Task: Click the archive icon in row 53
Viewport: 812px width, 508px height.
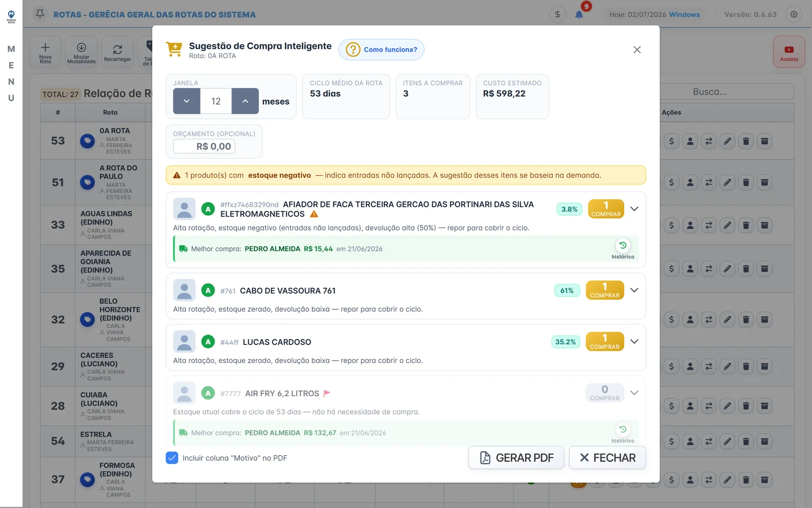Action: point(765,141)
